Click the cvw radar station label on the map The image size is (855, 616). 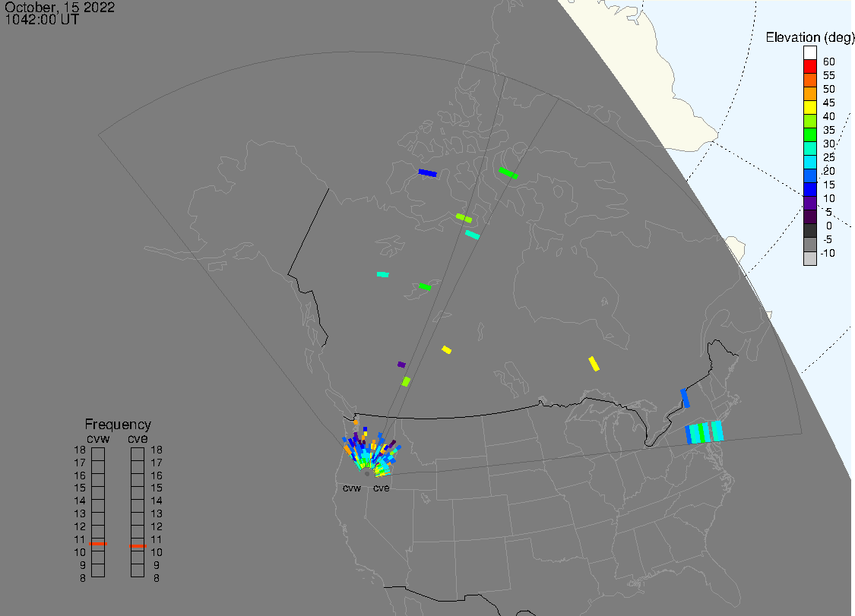351,488
